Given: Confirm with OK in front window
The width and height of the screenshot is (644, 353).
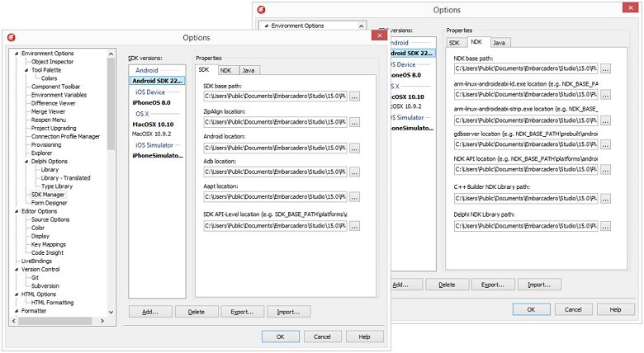Looking at the screenshot, I should (280, 337).
